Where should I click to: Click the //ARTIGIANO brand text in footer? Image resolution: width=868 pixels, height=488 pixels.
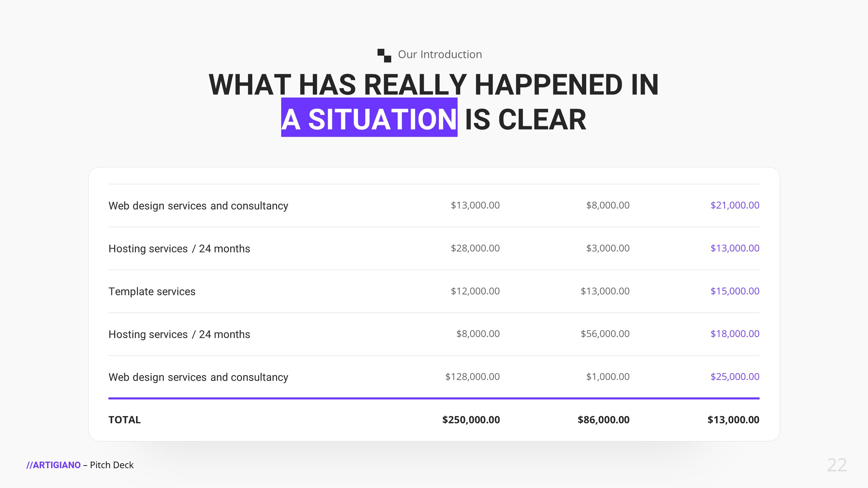coord(54,465)
